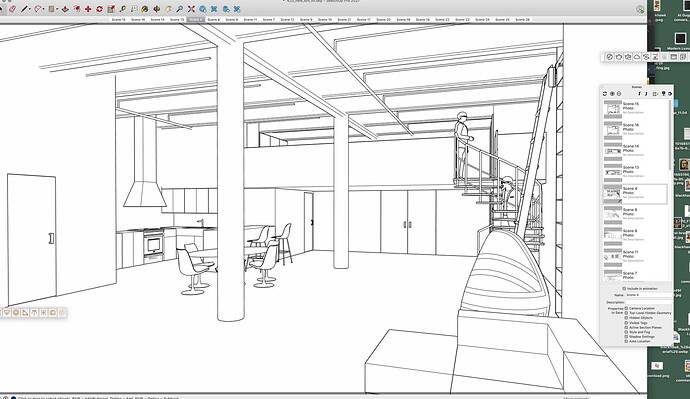Image resolution: width=690 pixels, height=399 pixels.
Task: Select the Orbit tool
Action: tap(157, 9)
